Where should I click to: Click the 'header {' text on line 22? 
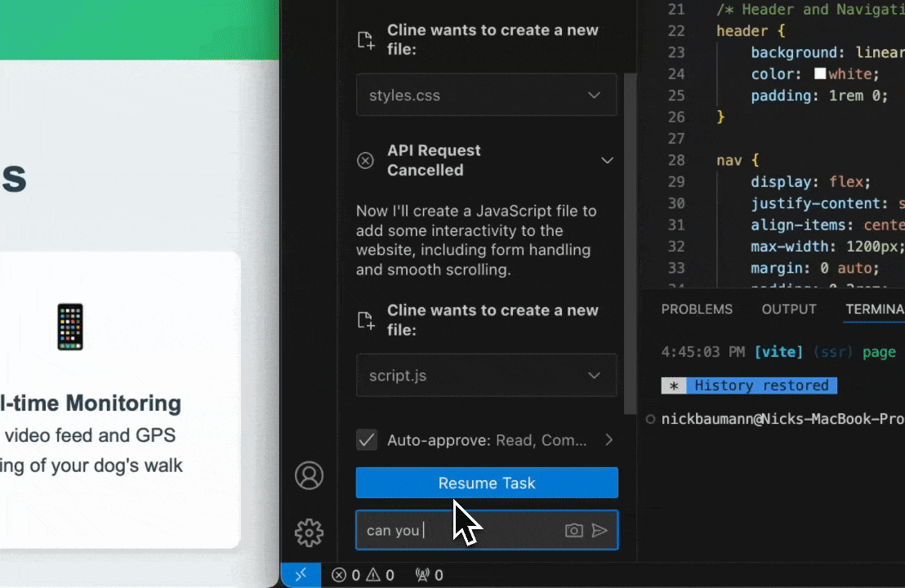751,30
